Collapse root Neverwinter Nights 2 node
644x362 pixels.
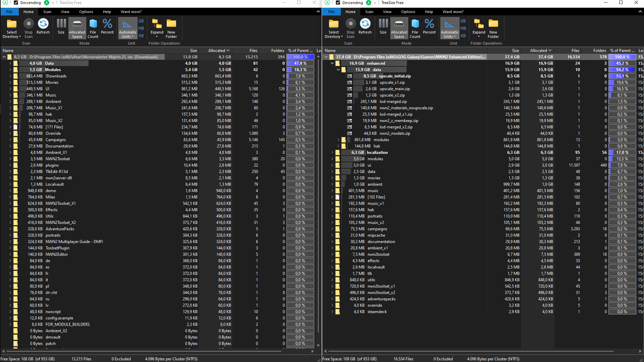(4, 57)
